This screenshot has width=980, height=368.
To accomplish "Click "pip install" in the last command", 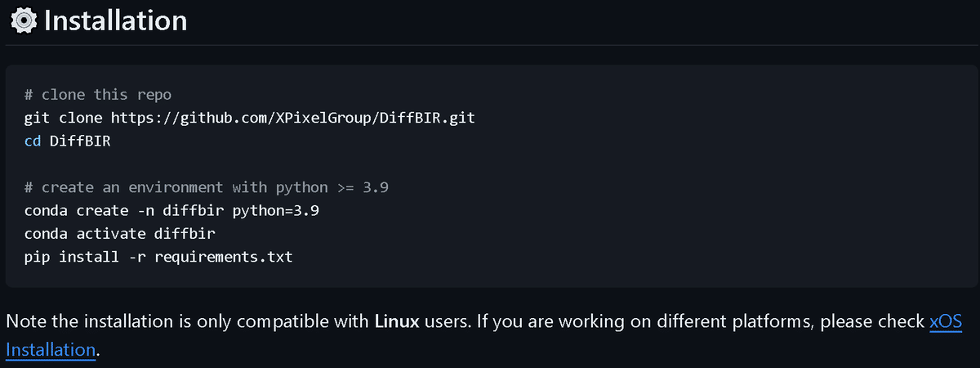I will coord(67,258).
